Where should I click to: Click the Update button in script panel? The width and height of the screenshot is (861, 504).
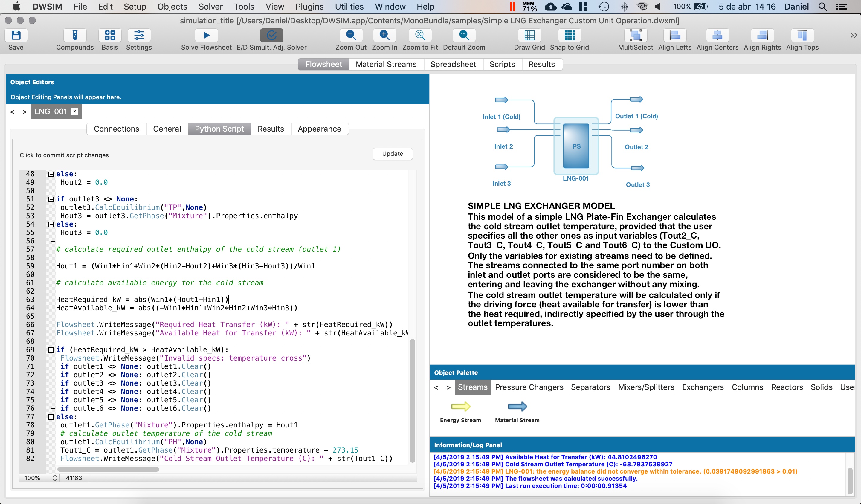pyautogui.click(x=392, y=154)
